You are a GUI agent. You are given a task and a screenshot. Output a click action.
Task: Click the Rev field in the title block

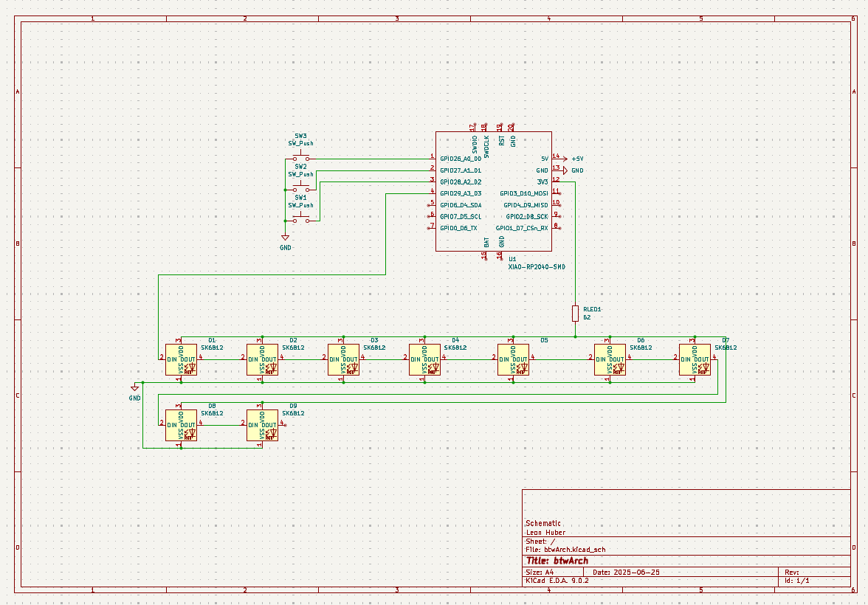(792, 571)
